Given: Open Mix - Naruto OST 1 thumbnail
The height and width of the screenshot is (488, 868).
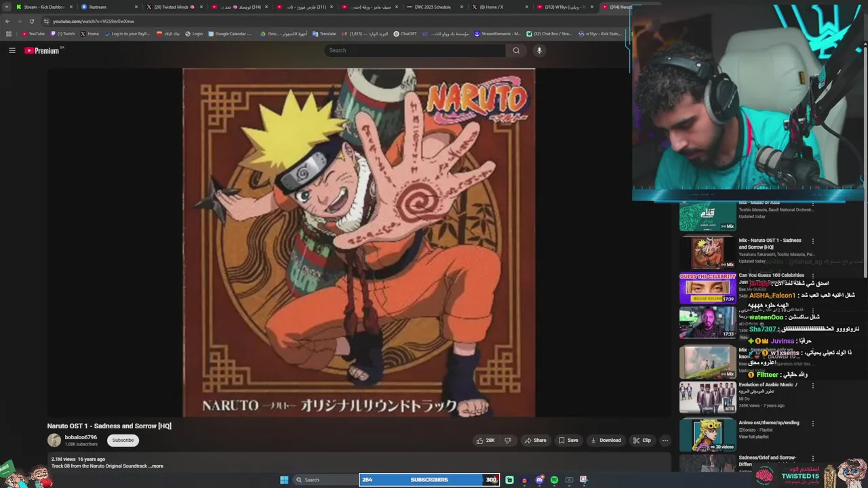Looking at the screenshot, I should [707, 252].
